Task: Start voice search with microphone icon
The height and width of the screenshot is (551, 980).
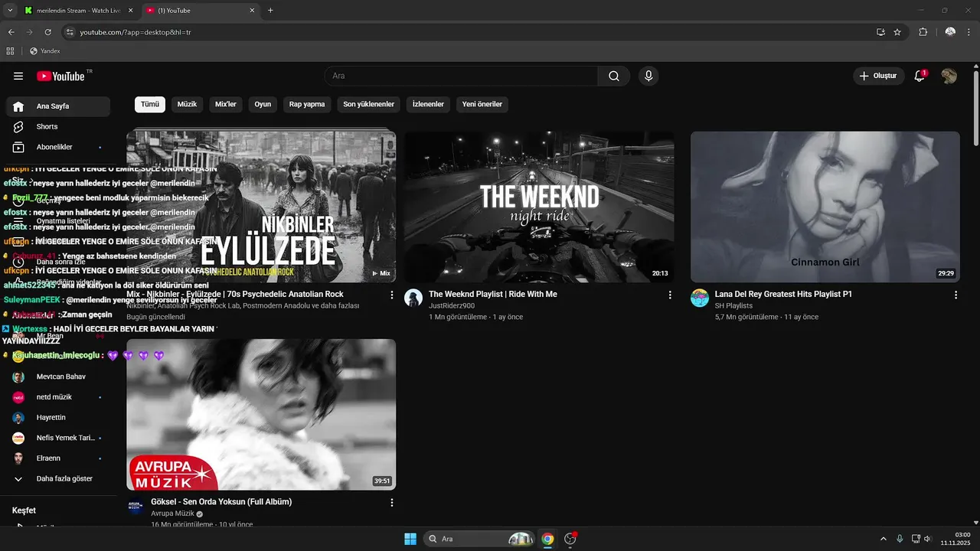Action: coord(648,76)
